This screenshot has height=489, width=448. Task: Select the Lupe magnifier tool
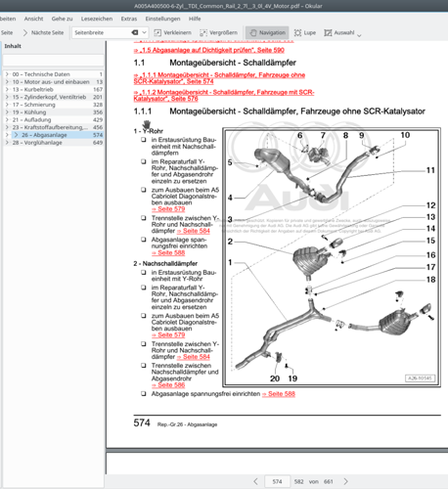[x=305, y=32]
